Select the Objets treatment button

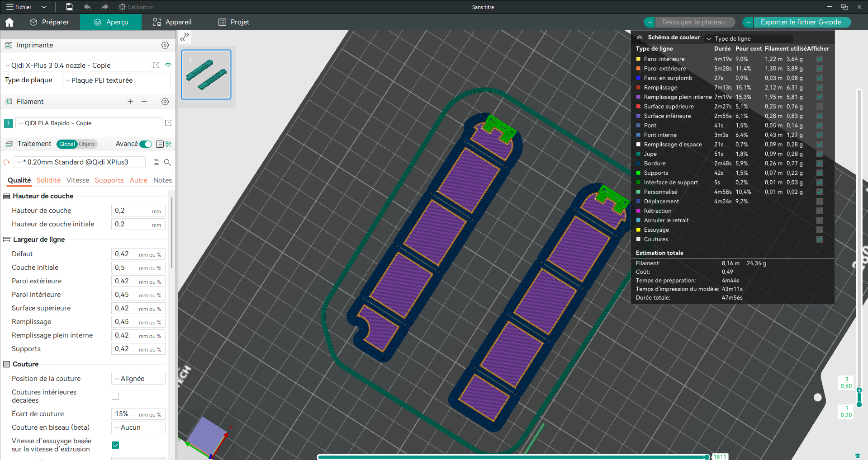pos(87,144)
